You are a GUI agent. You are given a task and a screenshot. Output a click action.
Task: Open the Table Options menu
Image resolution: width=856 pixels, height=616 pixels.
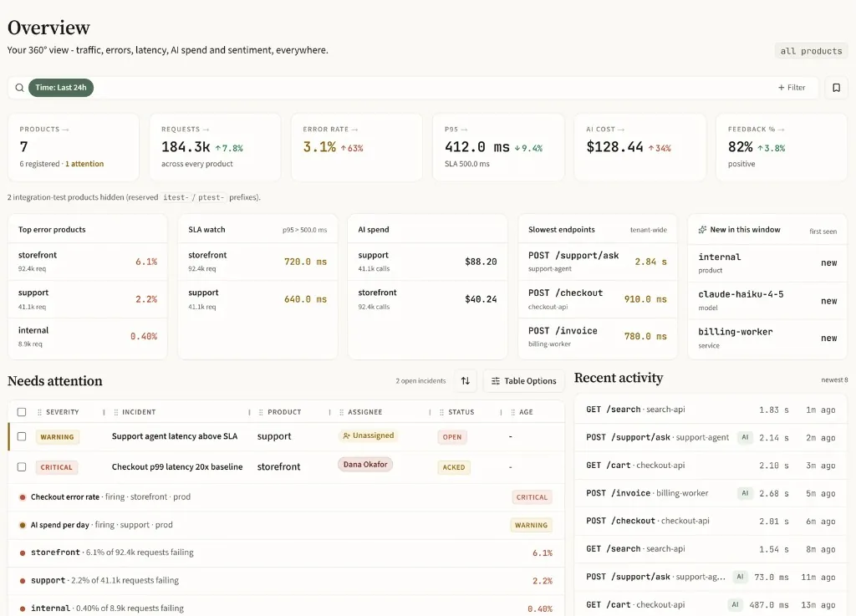pos(523,381)
